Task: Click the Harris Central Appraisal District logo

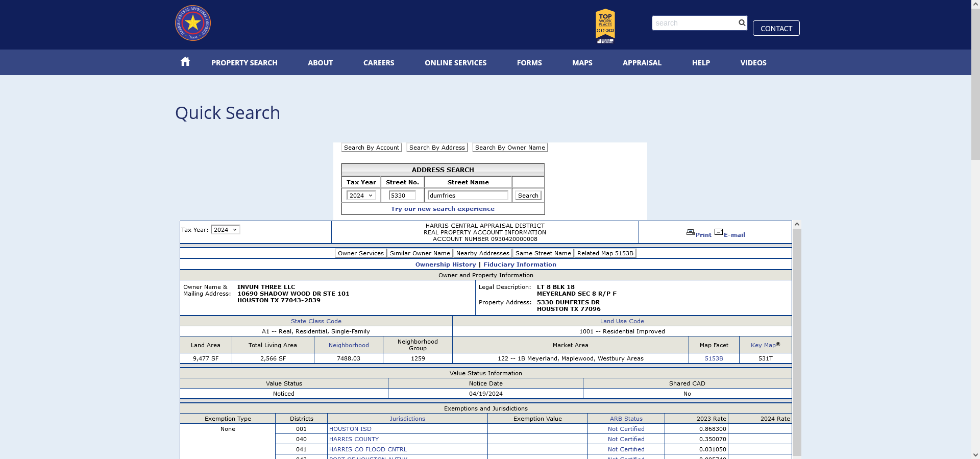Action: point(193,23)
